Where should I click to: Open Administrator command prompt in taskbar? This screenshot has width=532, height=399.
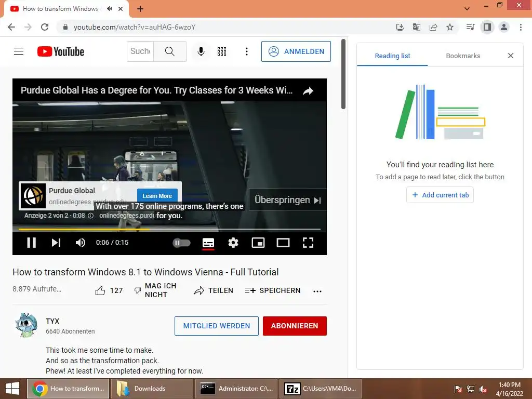[236, 389]
